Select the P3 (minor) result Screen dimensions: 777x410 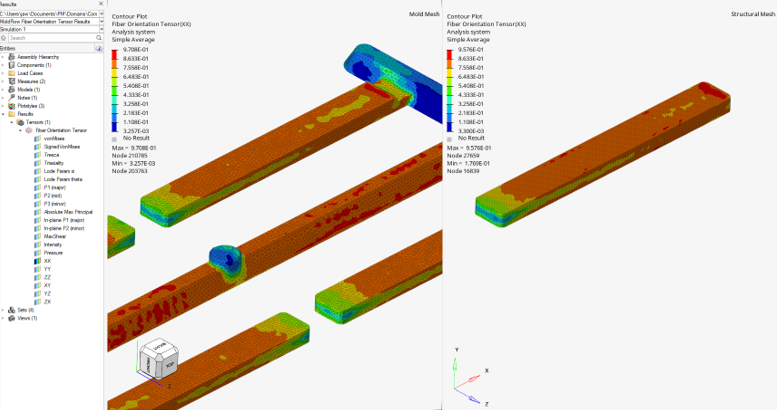click(x=54, y=204)
